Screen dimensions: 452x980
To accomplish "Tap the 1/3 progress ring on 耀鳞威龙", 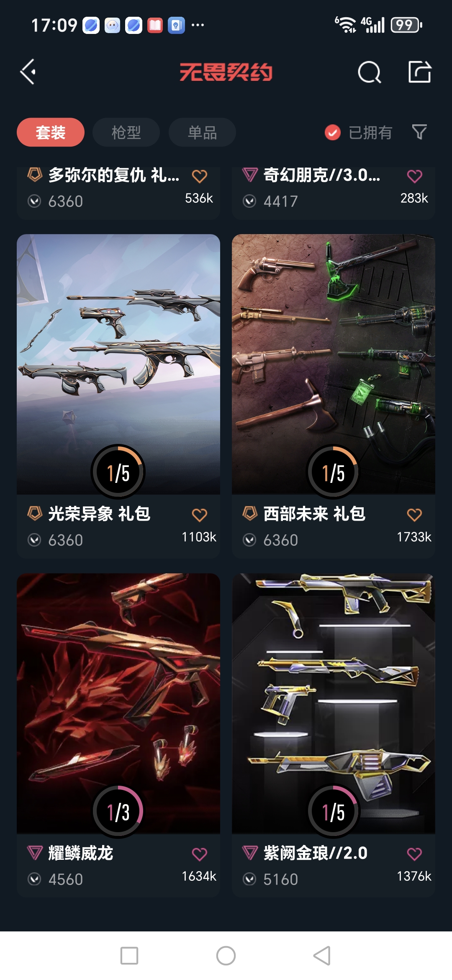I will point(118,811).
